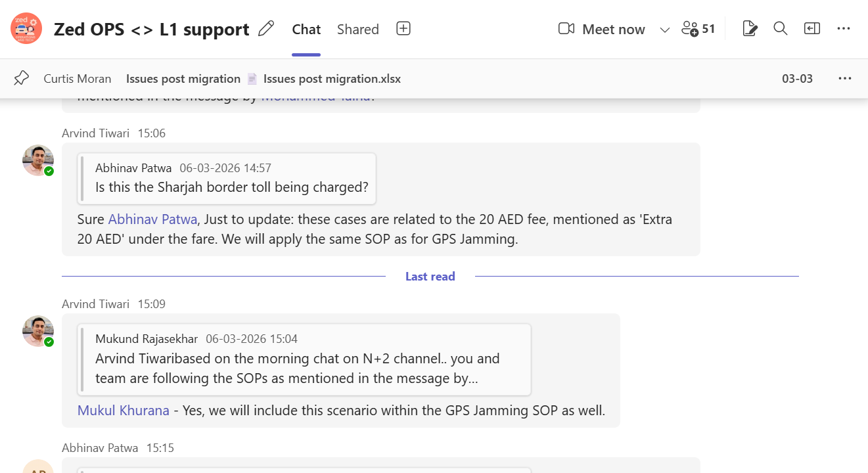Open Issues post migration.xlsx pinned file
Screen dimensions: 868x473
point(331,79)
